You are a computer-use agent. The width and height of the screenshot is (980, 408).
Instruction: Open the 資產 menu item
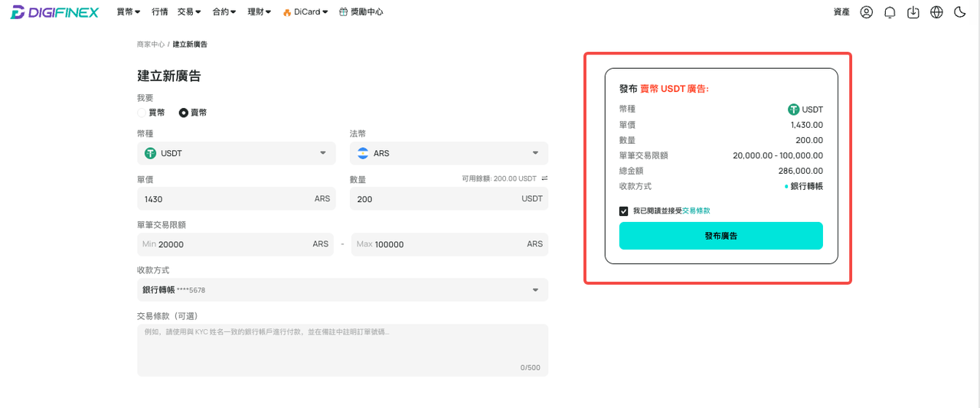[841, 12]
